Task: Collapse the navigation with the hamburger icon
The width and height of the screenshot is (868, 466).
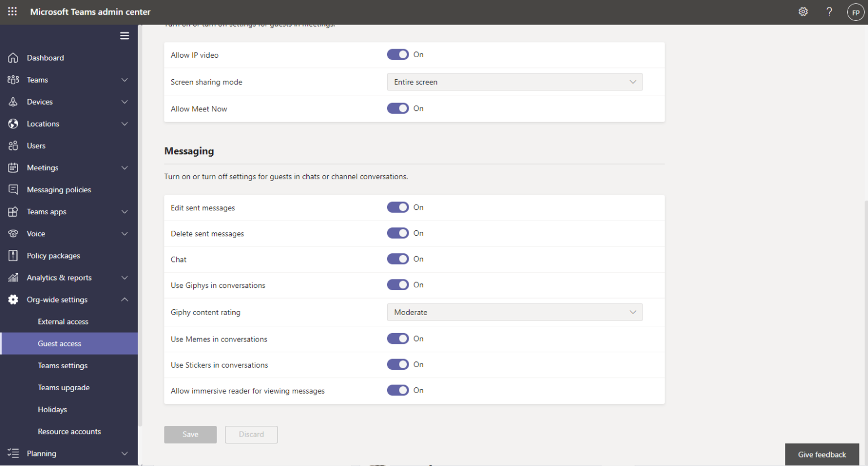Action: (124, 35)
